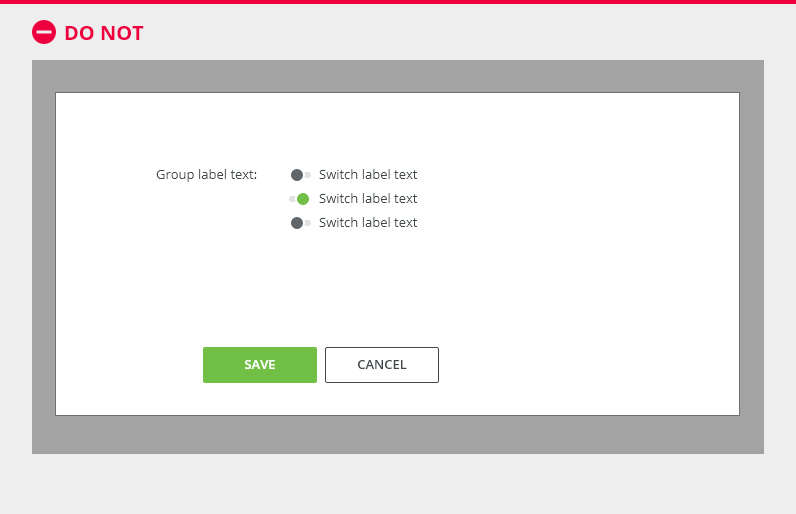Turn off the green enabled switch
The image size is (796, 514).
click(300, 199)
